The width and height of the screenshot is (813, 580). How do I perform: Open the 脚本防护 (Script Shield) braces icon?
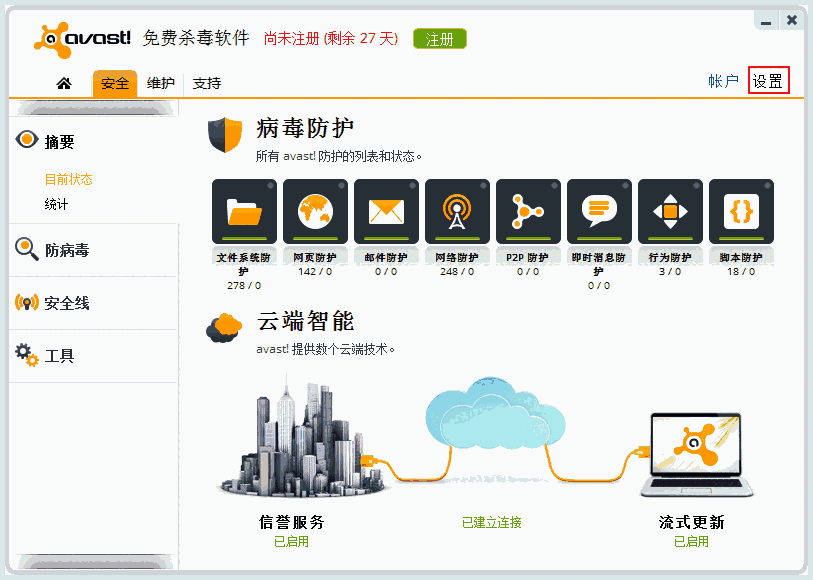click(741, 211)
